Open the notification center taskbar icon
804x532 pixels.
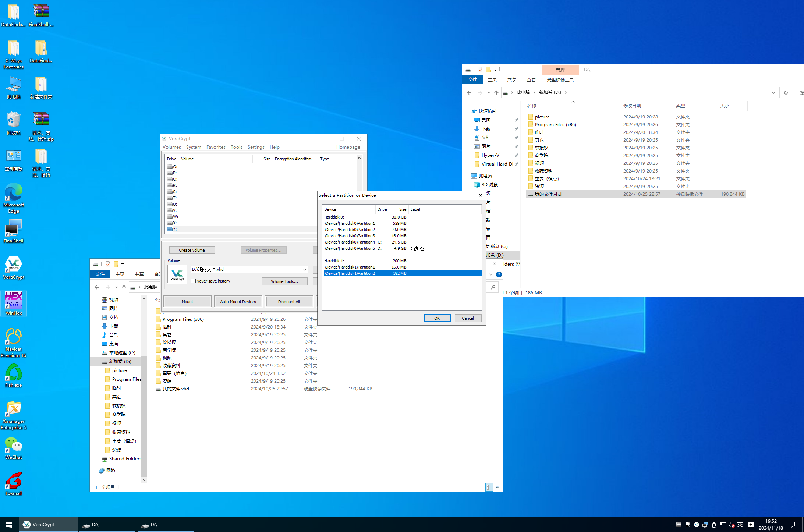tap(792, 524)
